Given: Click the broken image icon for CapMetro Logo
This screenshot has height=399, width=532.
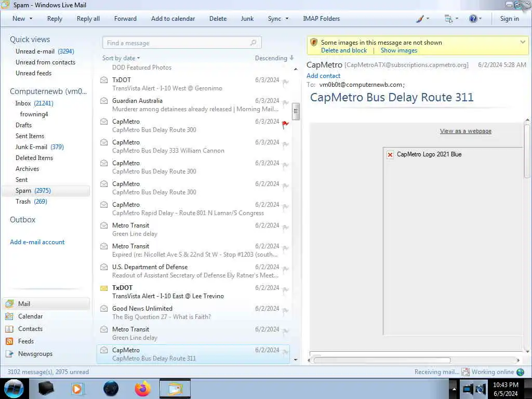Looking at the screenshot, I should click(x=390, y=155).
